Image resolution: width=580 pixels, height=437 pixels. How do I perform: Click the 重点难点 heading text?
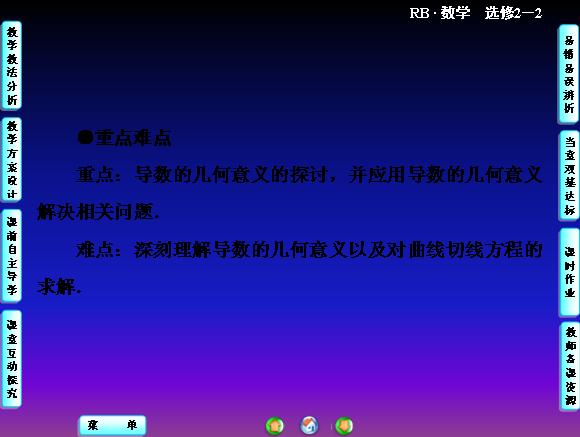133,138
